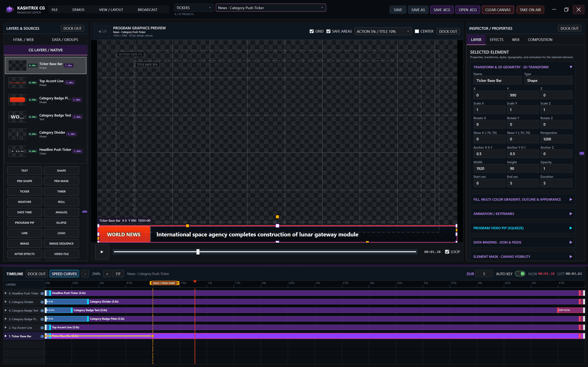
Task: Toggle visibility of Category Divider track
Action: tap(42, 302)
